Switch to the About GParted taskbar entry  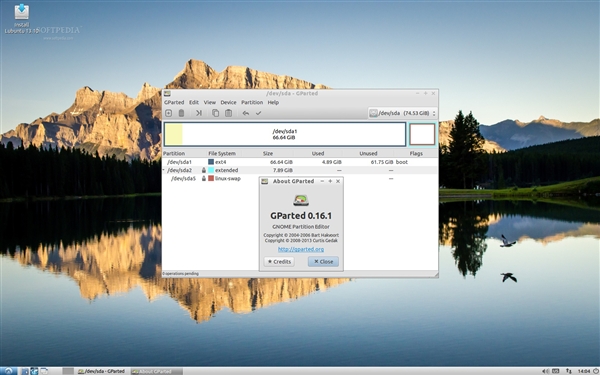click(156, 371)
